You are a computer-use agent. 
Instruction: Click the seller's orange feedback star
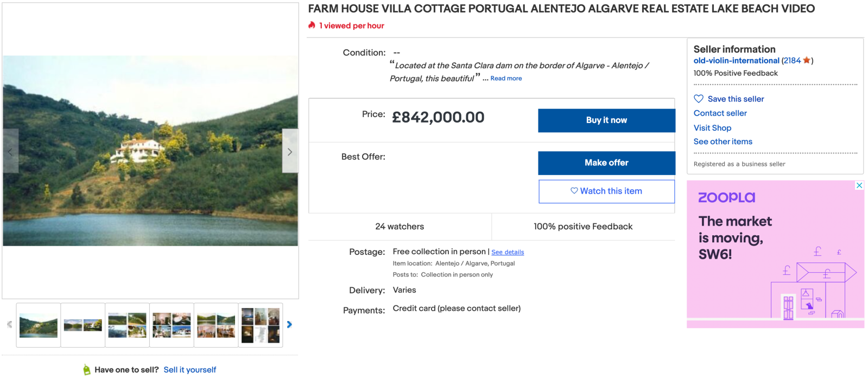click(807, 60)
